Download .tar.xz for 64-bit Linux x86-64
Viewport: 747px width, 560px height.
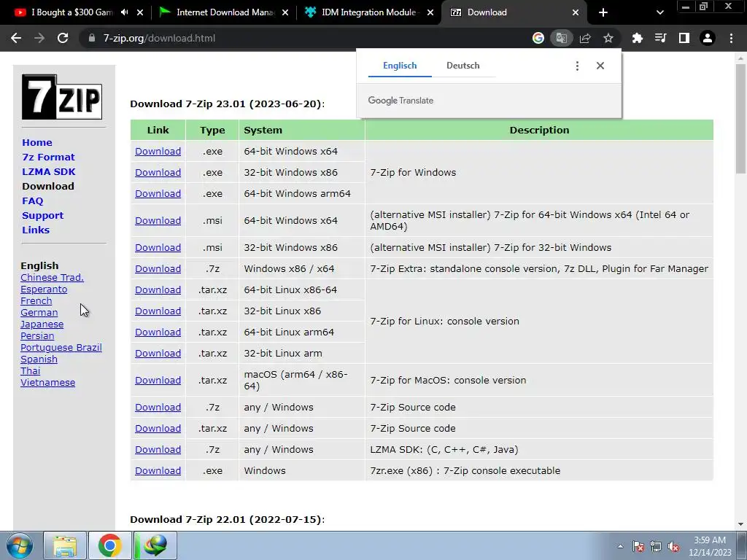click(158, 290)
